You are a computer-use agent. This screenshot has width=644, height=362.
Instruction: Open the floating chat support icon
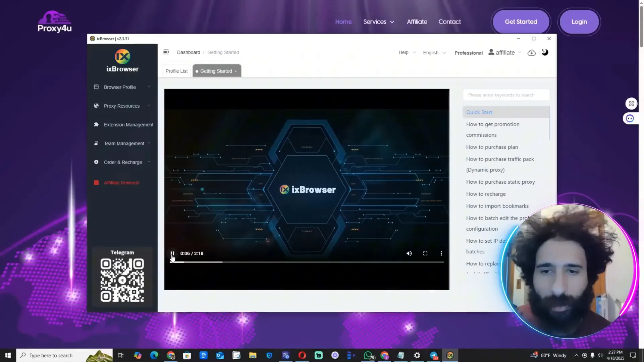click(x=630, y=118)
